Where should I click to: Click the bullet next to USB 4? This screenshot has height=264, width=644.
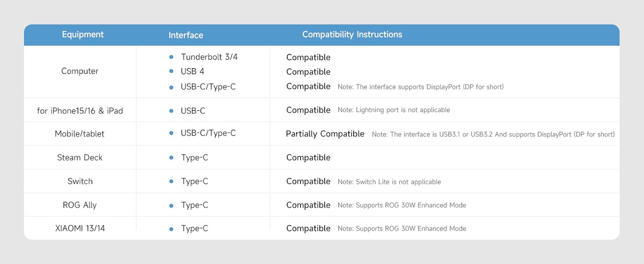[x=172, y=71]
